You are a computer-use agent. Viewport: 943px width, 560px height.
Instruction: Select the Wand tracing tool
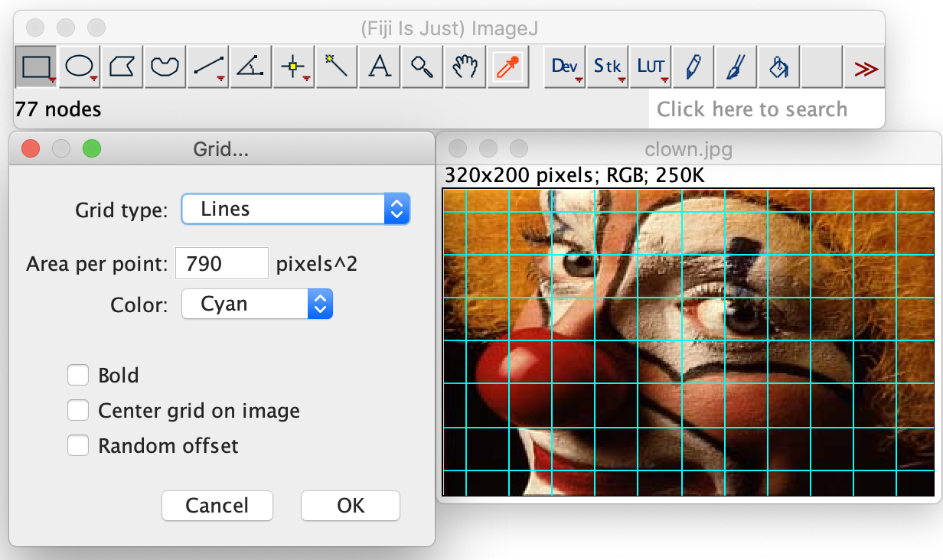coord(336,67)
